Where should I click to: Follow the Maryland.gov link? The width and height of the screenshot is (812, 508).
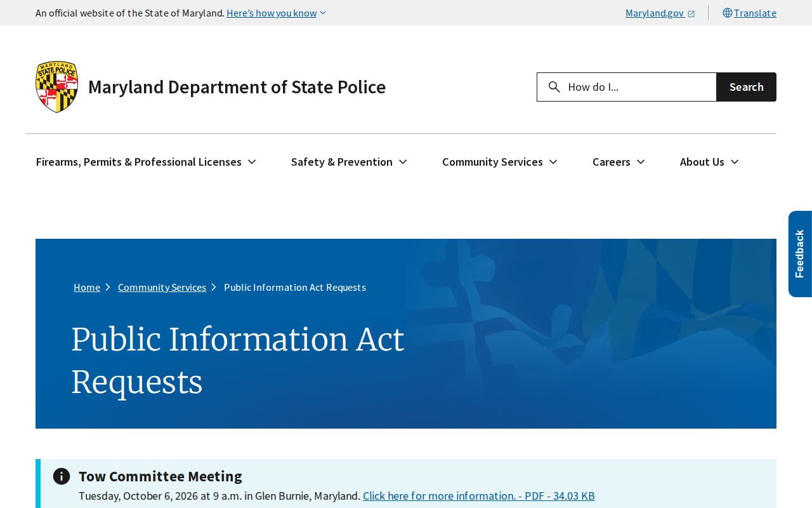pos(660,13)
